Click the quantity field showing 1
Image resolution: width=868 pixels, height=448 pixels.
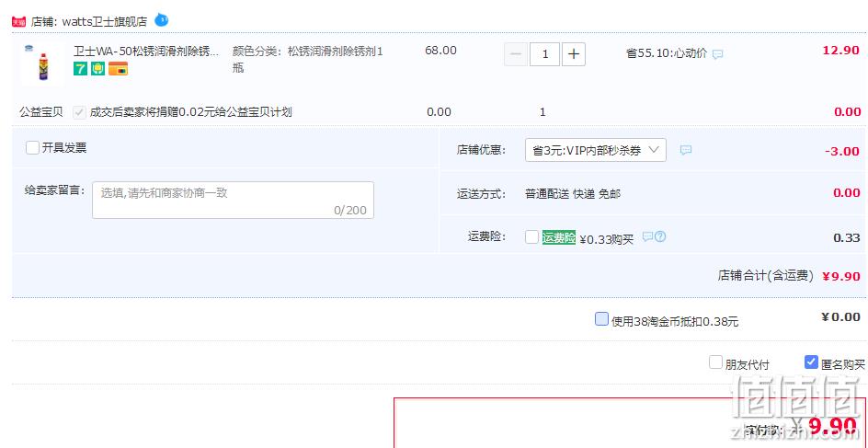[544, 54]
